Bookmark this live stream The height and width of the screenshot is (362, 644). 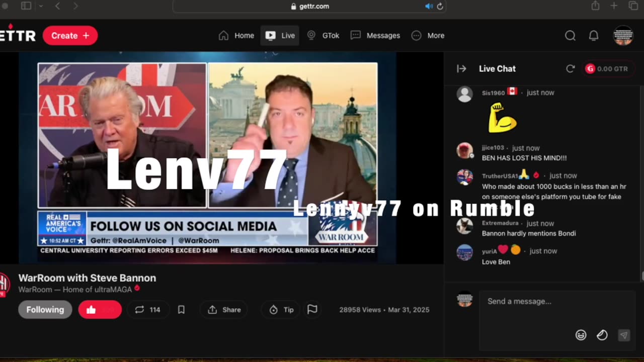pos(181,310)
